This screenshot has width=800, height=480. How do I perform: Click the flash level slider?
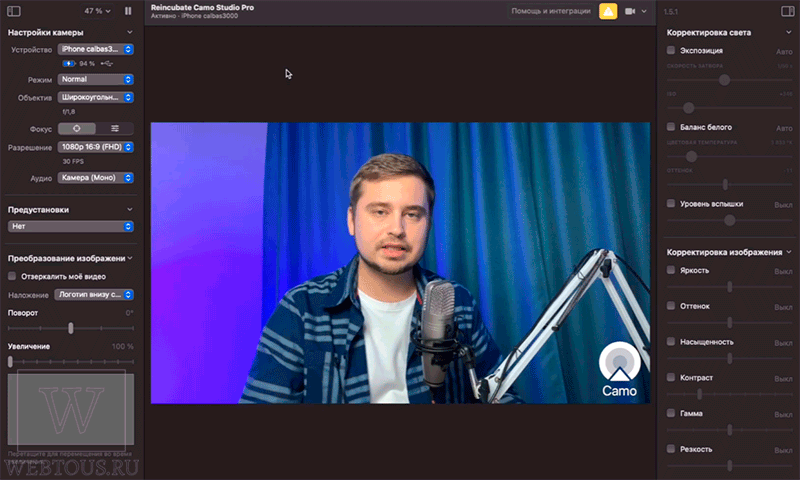[729, 220]
